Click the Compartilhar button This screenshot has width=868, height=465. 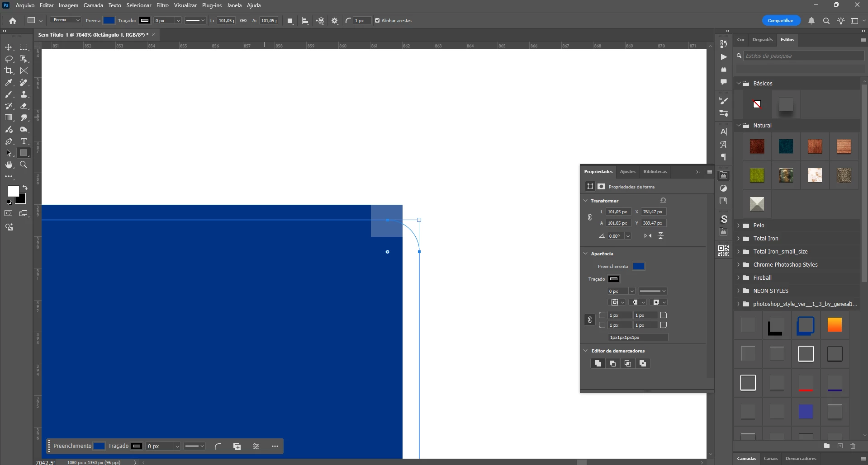pos(781,21)
